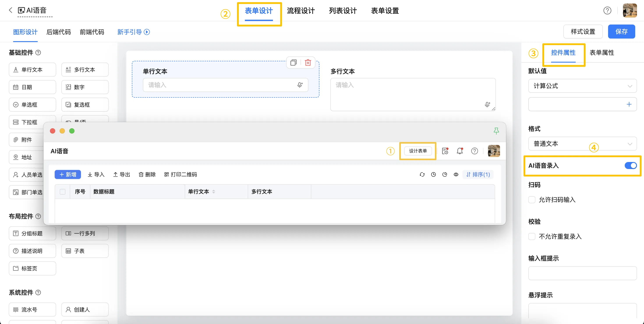644x324 pixels.
Task: Click the notification bell icon
Action: point(460,151)
